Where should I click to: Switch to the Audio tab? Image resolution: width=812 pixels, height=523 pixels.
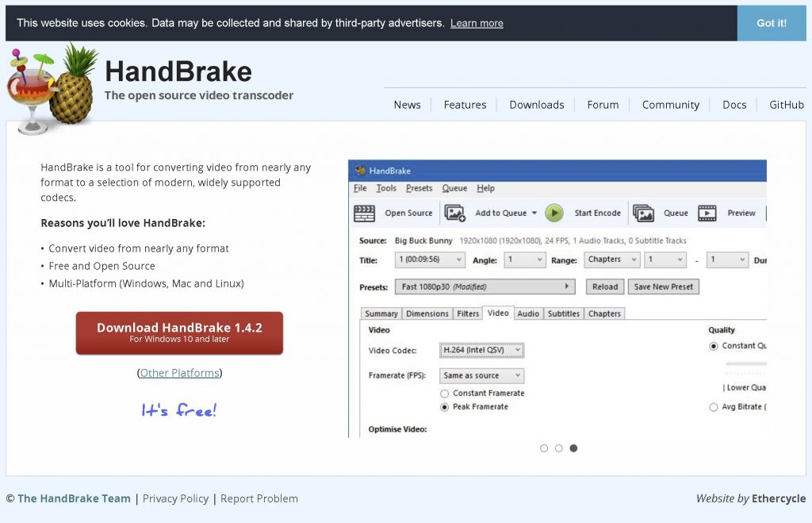click(x=528, y=313)
